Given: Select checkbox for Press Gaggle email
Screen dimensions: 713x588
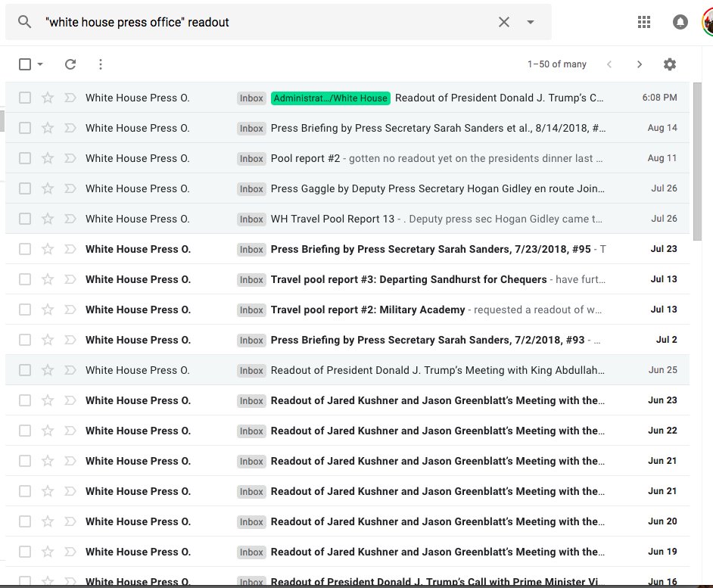Looking at the screenshot, I should click(x=25, y=188).
